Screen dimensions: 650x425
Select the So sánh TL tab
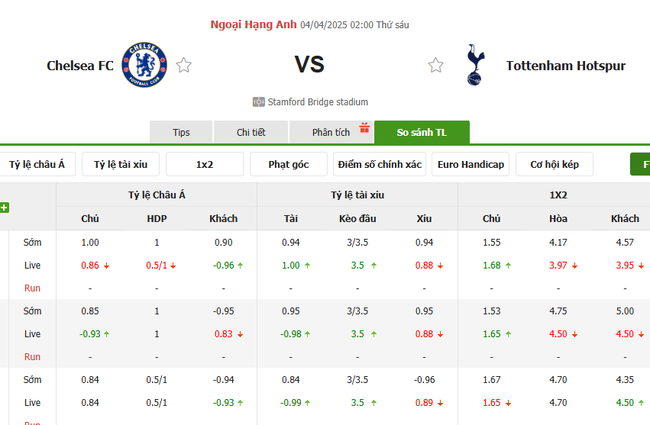(x=421, y=133)
